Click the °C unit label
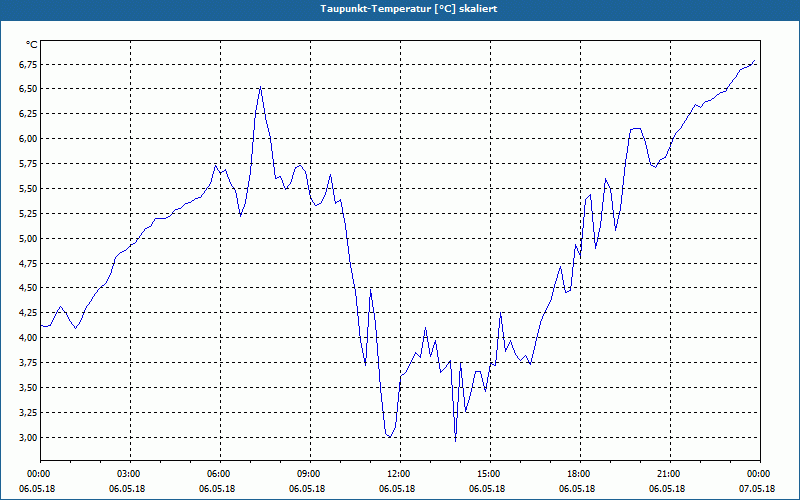Viewport: 800px width, 500px height. coord(32,45)
